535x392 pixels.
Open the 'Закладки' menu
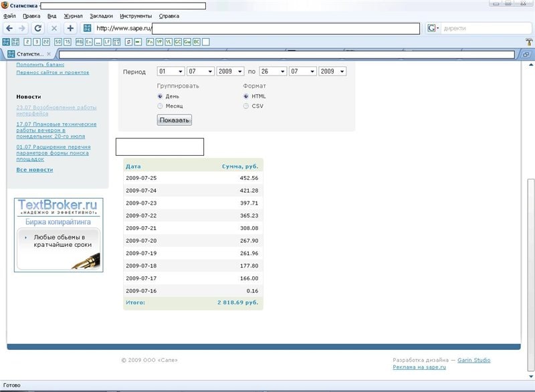pos(101,15)
